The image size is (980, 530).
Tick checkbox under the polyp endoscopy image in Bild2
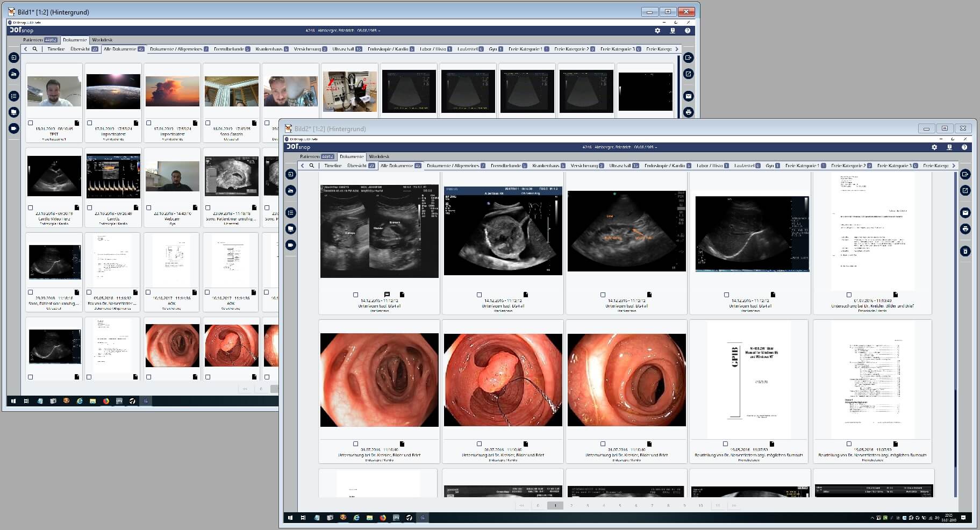[x=479, y=444]
